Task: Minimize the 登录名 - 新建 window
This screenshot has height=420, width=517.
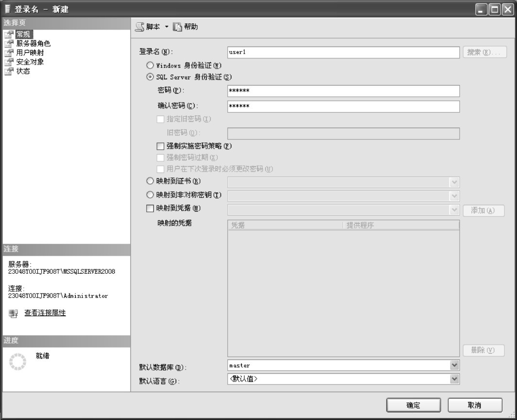Action: [x=481, y=9]
